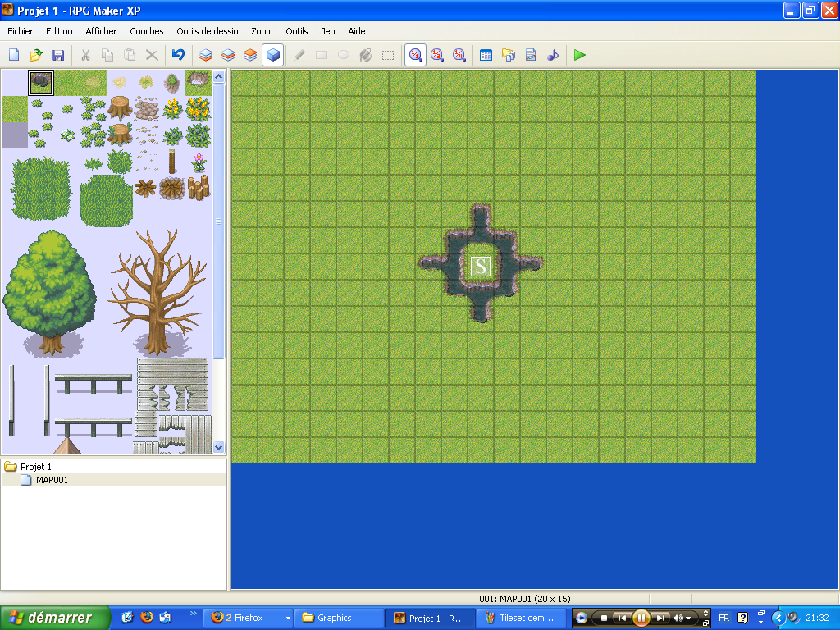
Task: Click the Paste toolbar icon
Action: tap(130, 55)
